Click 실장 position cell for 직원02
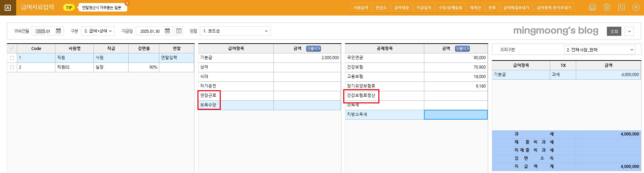This screenshot has height=173, width=644. (111, 67)
